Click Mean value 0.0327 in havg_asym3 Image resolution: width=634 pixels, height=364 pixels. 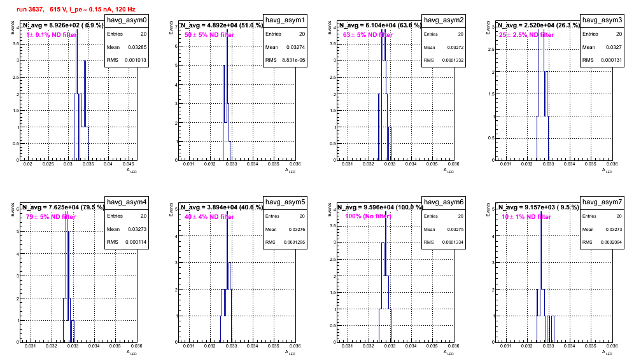(614, 47)
